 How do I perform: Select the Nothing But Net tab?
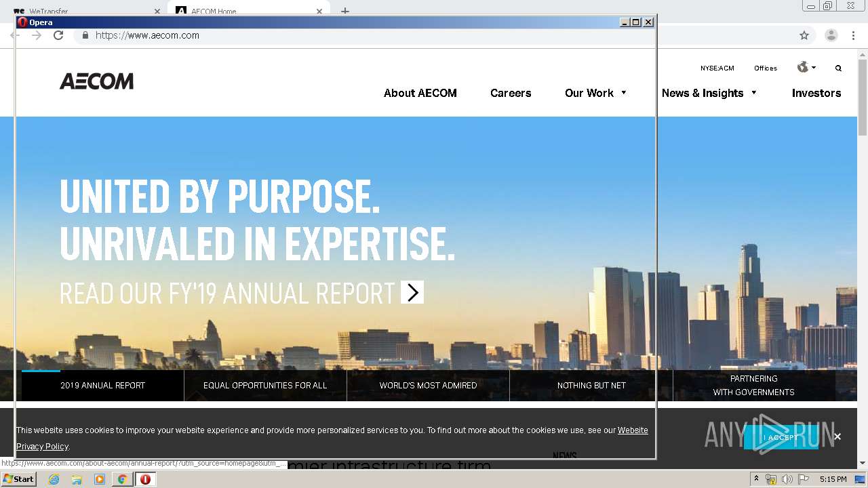591,385
